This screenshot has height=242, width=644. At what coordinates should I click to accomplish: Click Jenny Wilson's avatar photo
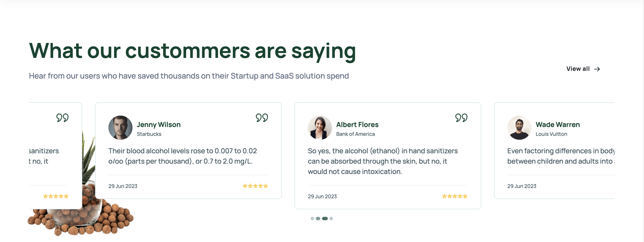(x=121, y=127)
